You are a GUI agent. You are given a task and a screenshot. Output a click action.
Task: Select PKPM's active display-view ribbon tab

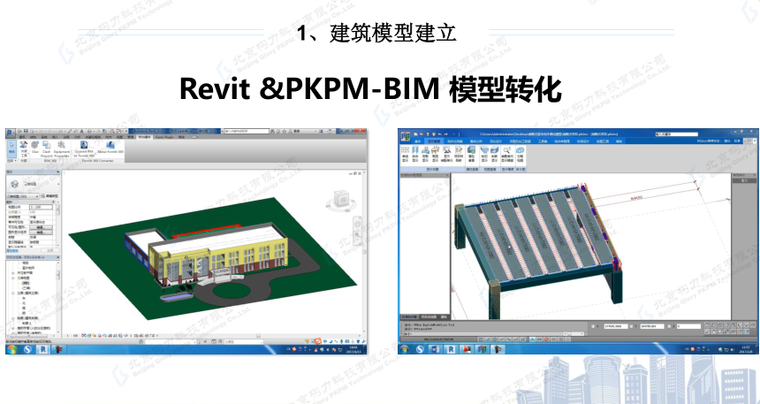coord(433,141)
